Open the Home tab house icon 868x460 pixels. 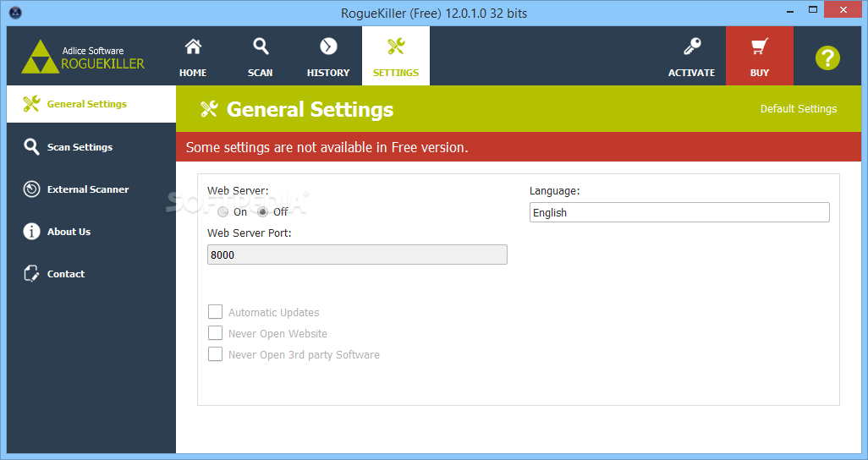point(193,47)
